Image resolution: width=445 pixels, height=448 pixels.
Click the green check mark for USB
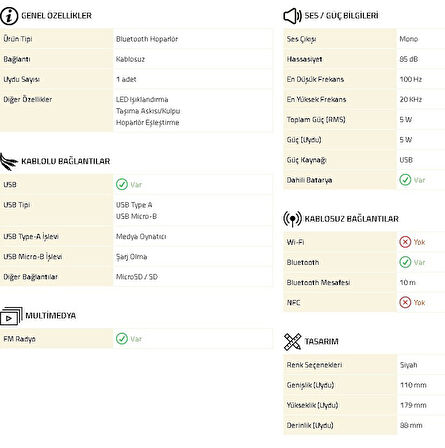coord(122,184)
